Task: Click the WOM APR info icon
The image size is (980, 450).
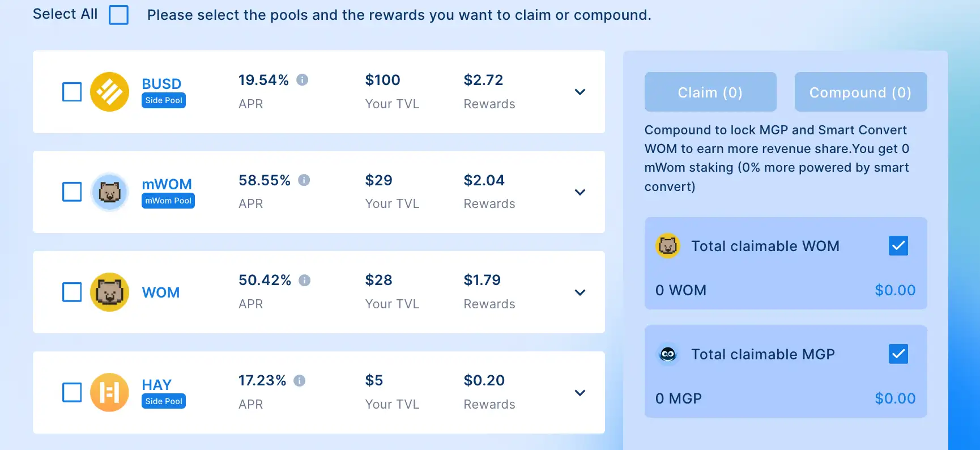Action: pyautogui.click(x=305, y=281)
